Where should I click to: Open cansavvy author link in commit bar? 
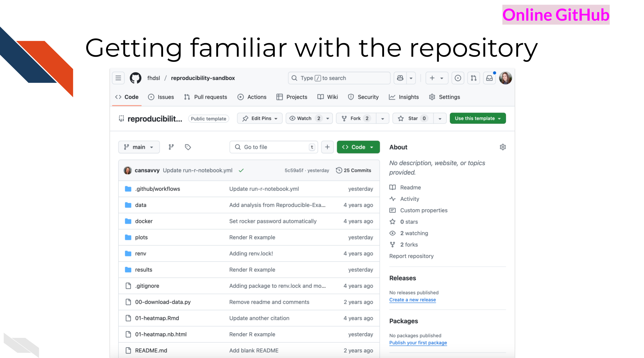[x=147, y=170]
